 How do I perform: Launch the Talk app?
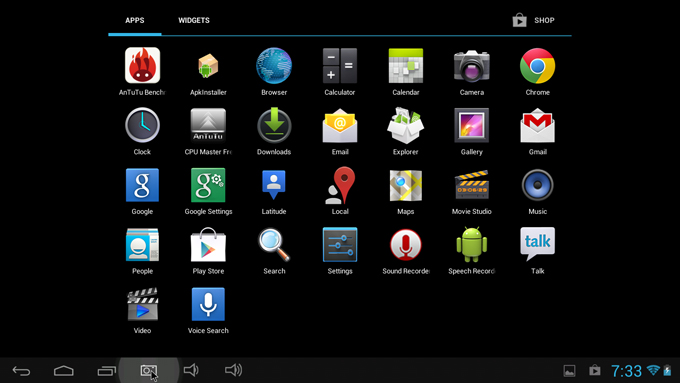(537, 244)
